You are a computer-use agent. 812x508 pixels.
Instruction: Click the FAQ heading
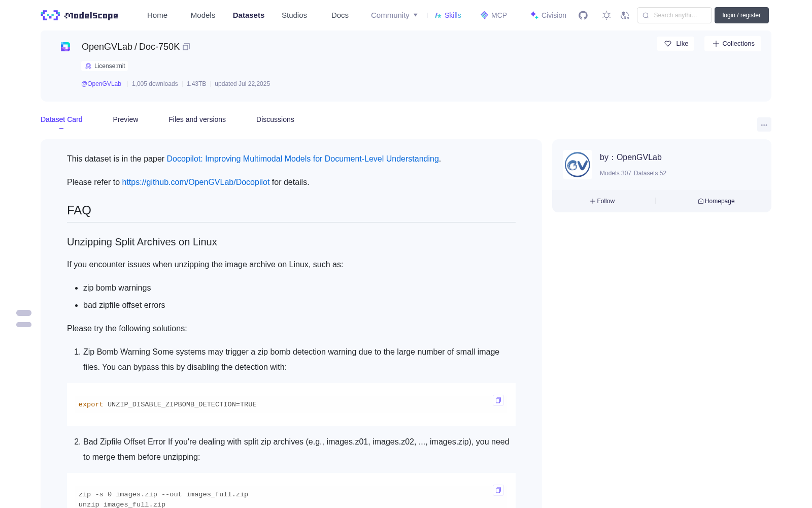pos(79,210)
